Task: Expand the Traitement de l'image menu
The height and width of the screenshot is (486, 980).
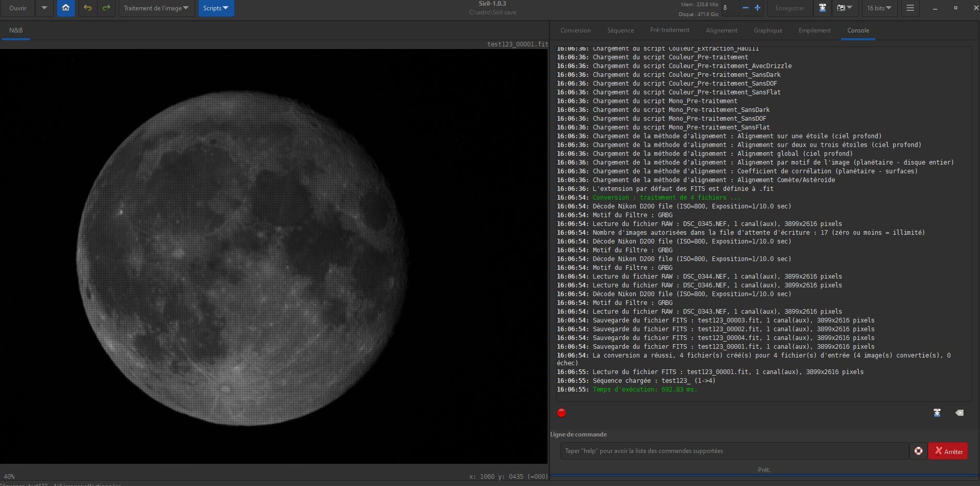Action: tap(156, 8)
